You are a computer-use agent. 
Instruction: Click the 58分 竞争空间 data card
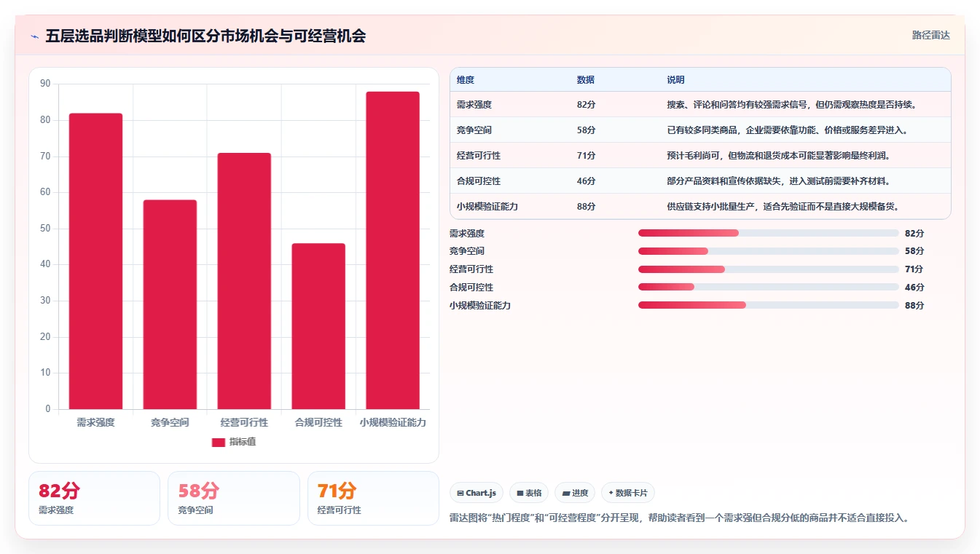point(234,499)
